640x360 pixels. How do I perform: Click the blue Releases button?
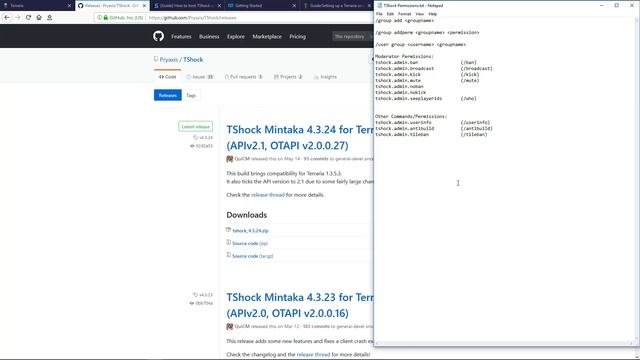pos(168,95)
